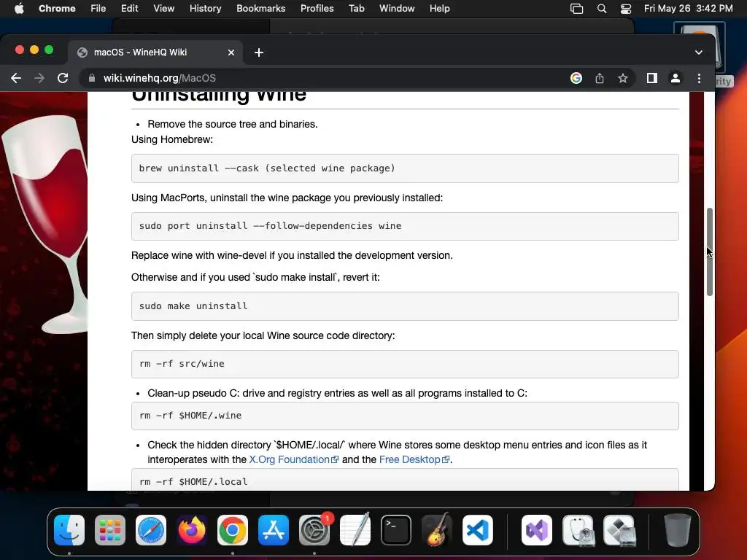Screen dimensions: 747x560
Task: Launch GarageBand from the Dock
Action: (437, 530)
